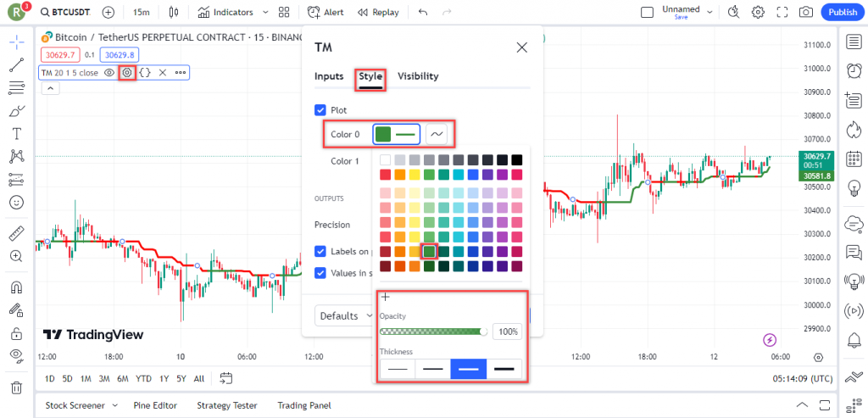Click the 100% opacity input field
This screenshot has height=418, width=868.
[507, 332]
